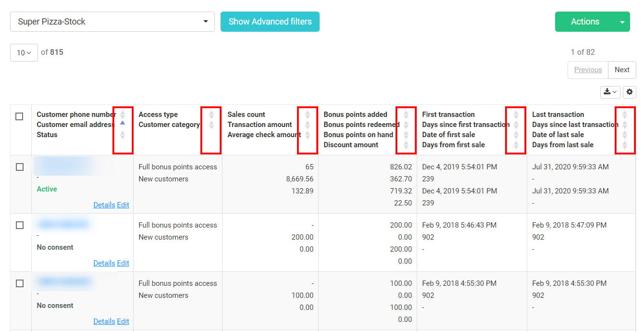The image size is (644, 332).
Task: Click sort arrows for Customer phone number
Action: 123,115
